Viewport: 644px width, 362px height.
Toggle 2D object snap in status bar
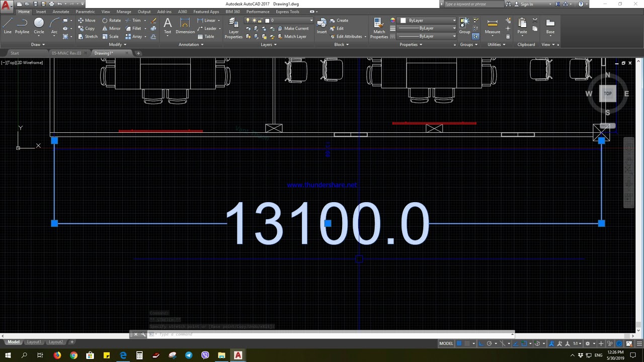pos(524,343)
